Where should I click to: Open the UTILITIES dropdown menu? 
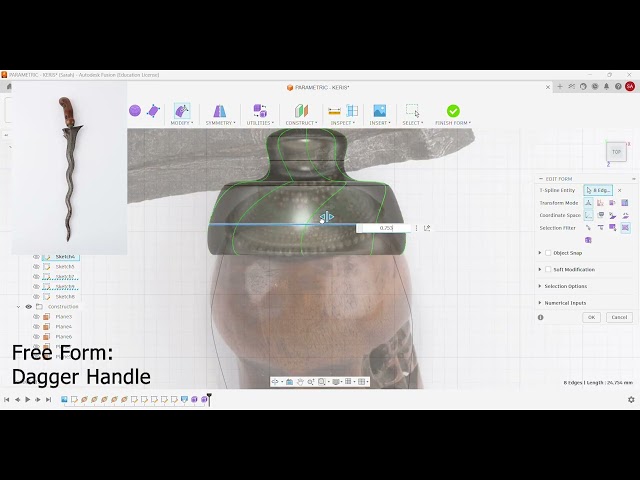click(260, 123)
